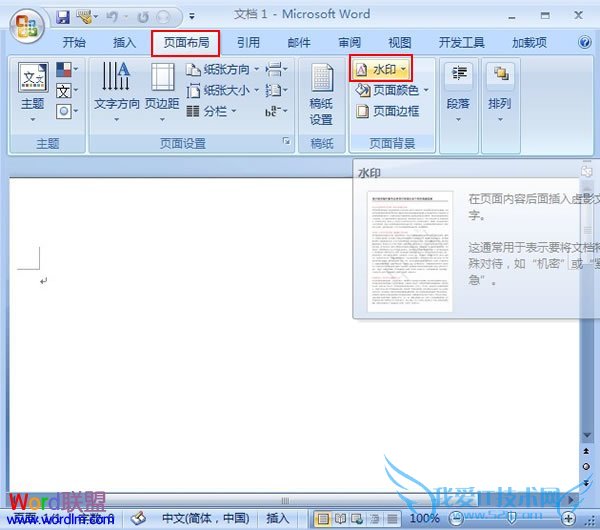Open 页面设置 dialog launcher
The width and height of the screenshot is (600, 530).
[286, 141]
